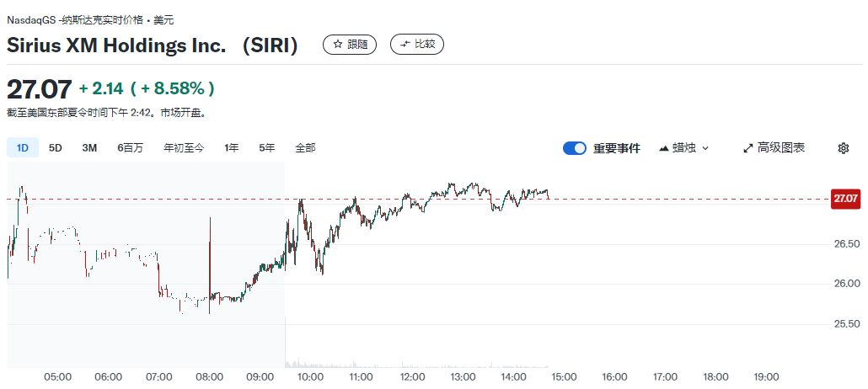Screen dimensions: 868x389
Task: Select the 1D time range tab
Action: tap(23, 147)
